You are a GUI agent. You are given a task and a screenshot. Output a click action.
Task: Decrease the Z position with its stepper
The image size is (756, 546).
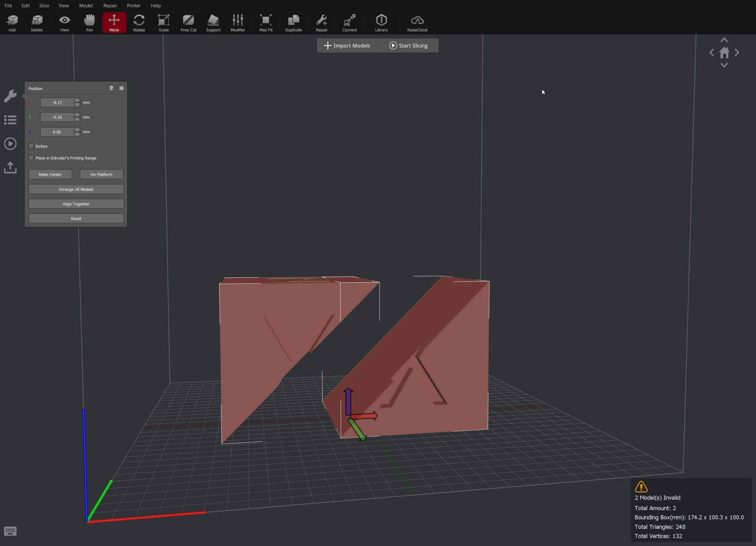(77, 134)
